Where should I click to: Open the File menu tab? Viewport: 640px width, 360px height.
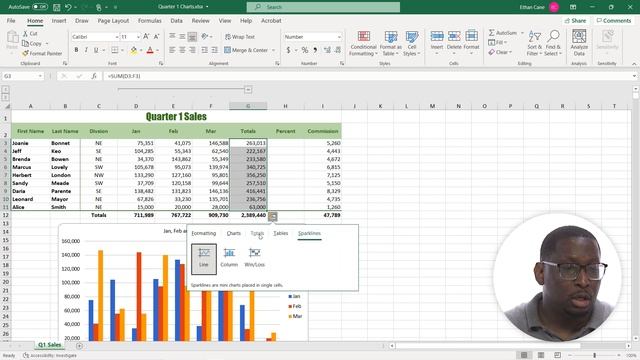click(11, 20)
